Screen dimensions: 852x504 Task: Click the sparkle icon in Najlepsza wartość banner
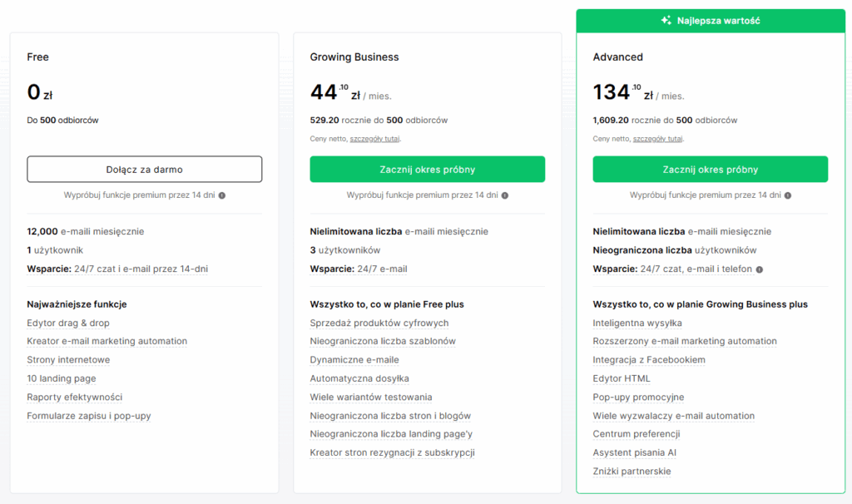pos(666,21)
